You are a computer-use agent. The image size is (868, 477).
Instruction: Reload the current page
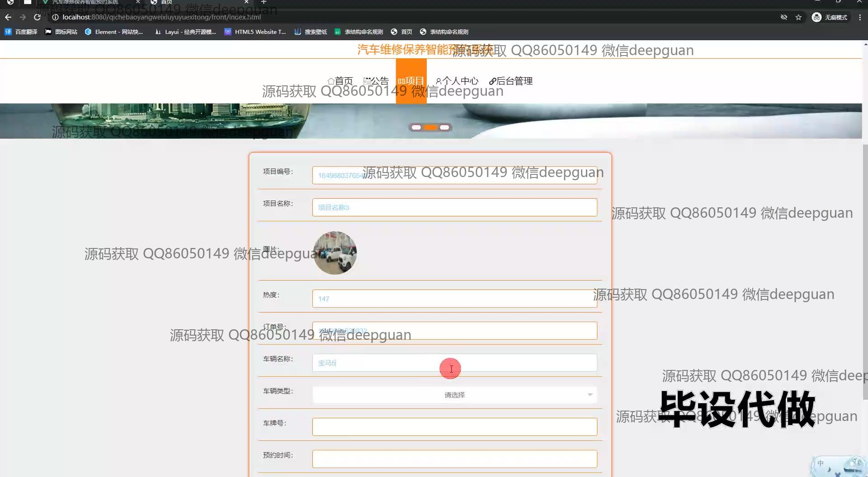(37, 17)
